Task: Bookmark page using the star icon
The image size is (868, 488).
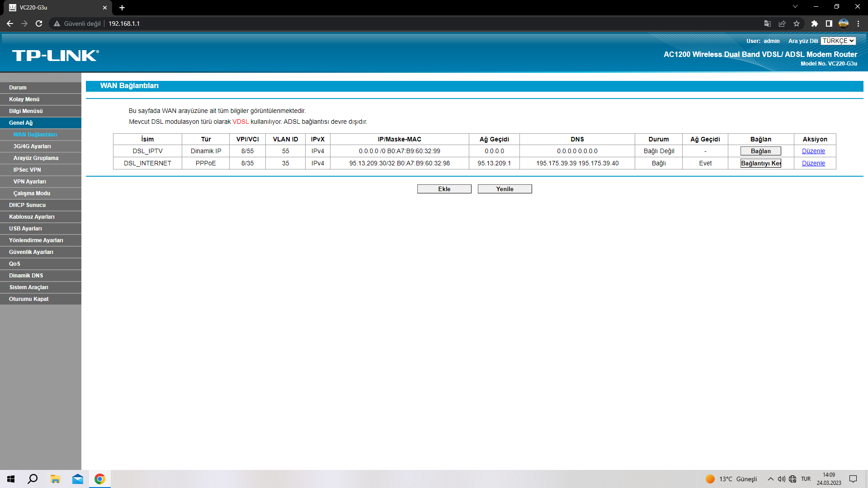Action: [x=797, y=23]
